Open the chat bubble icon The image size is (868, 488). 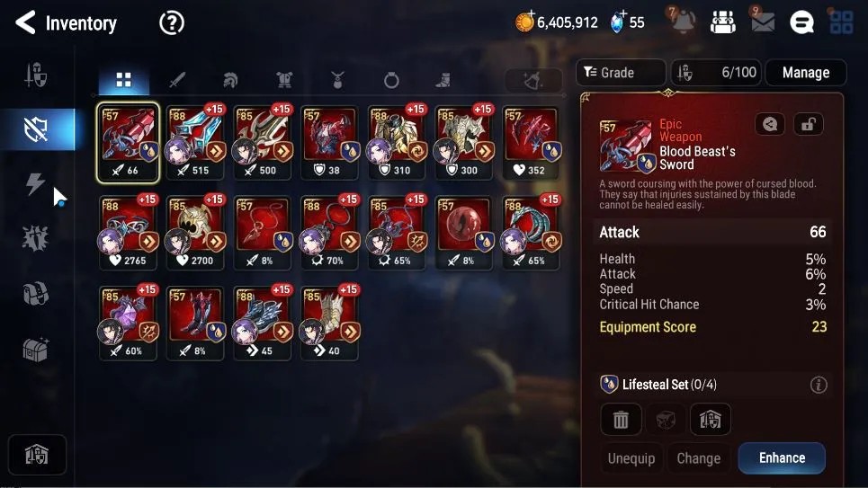801,22
